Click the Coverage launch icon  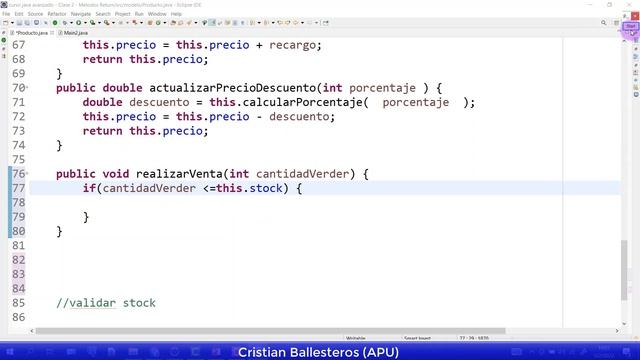pos(93,23)
